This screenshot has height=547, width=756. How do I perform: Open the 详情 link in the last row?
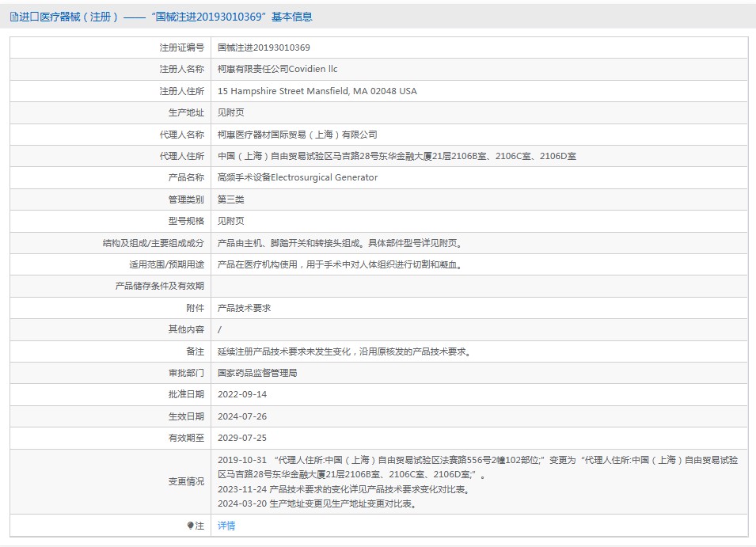[x=226, y=526]
